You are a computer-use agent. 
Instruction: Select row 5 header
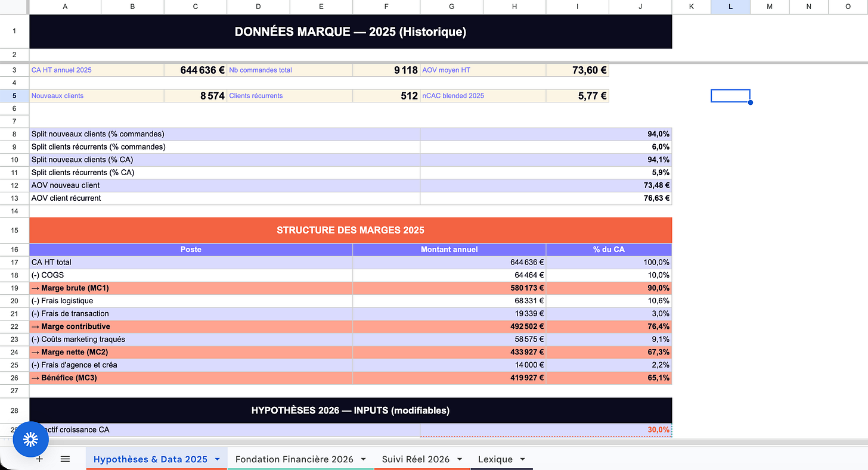[14, 95]
